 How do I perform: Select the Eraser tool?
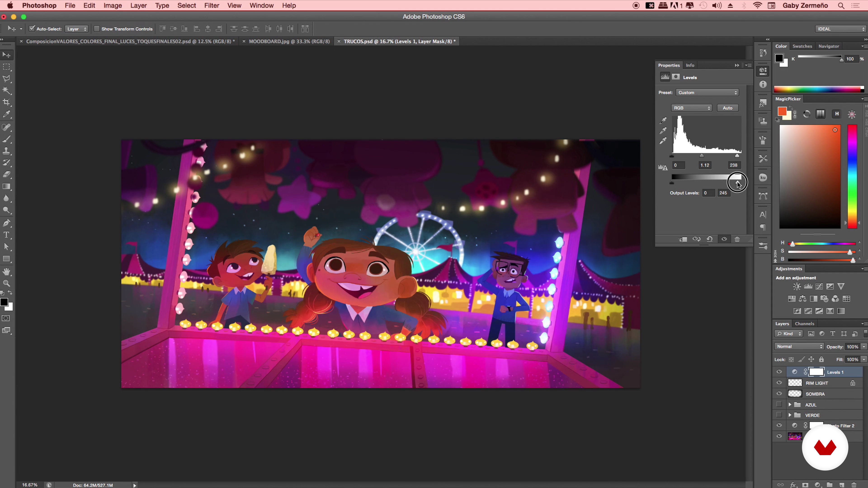6,174
